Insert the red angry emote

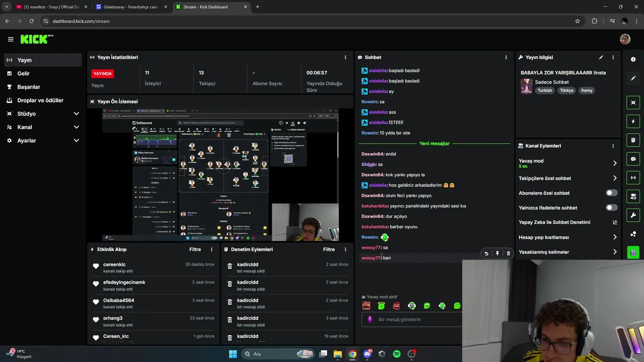pyautogui.click(x=396, y=306)
